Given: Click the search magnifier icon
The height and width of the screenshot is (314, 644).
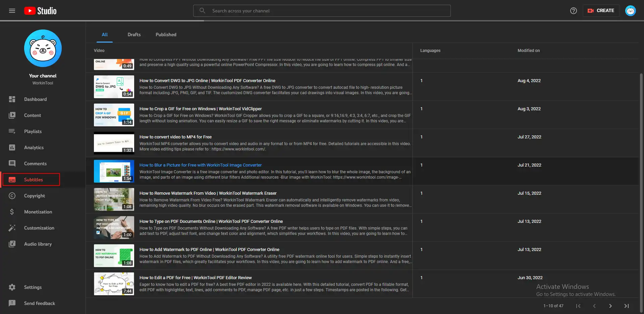Looking at the screenshot, I should click(x=202, y=11).
